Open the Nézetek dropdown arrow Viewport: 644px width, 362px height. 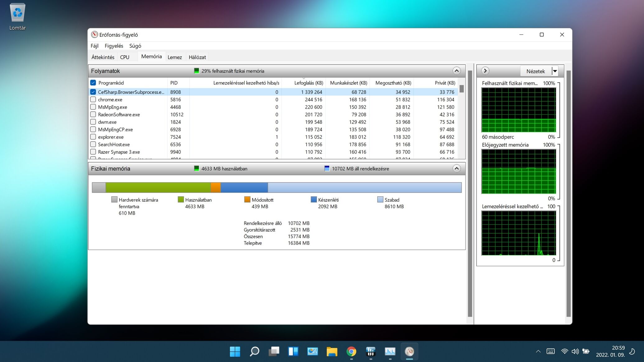[x=555, y=71]
